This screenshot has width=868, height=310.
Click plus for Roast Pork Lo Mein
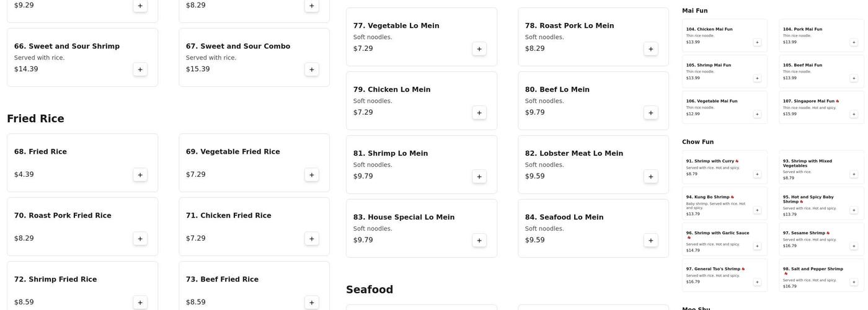pyautogui.click(x=651, y=49)
